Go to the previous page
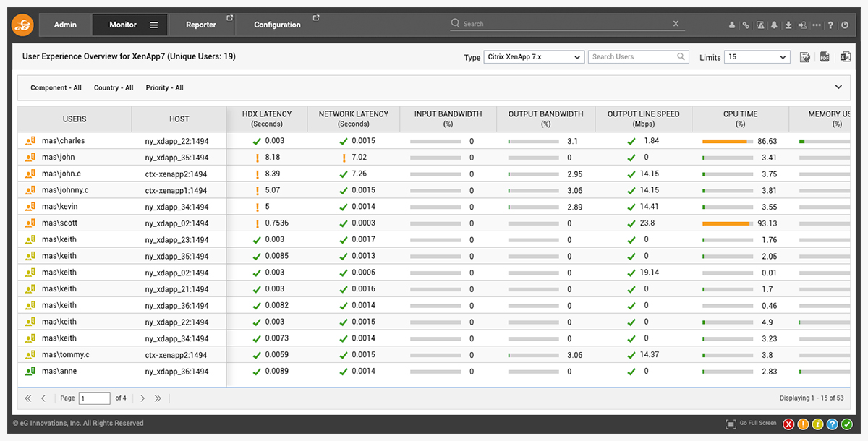This screenshot has height=441, width=868. coord(43,398)
